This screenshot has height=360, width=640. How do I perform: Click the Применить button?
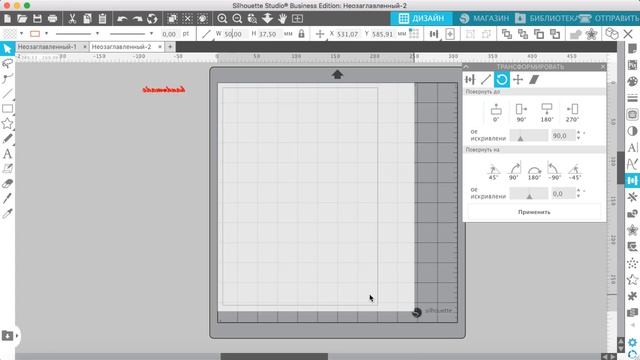[534, 212]
